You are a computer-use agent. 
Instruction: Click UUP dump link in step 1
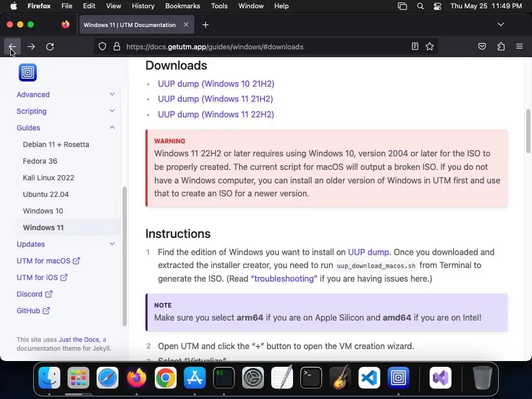point(368,252)
